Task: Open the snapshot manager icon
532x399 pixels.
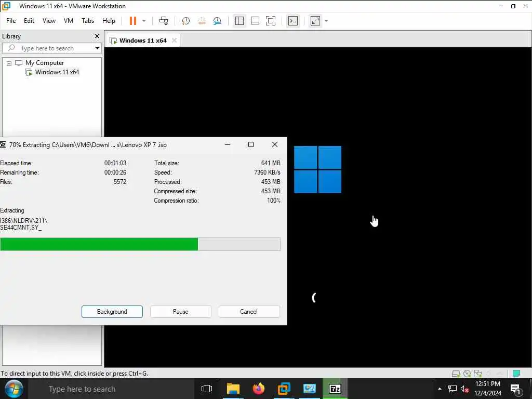Action: (217, 21)
